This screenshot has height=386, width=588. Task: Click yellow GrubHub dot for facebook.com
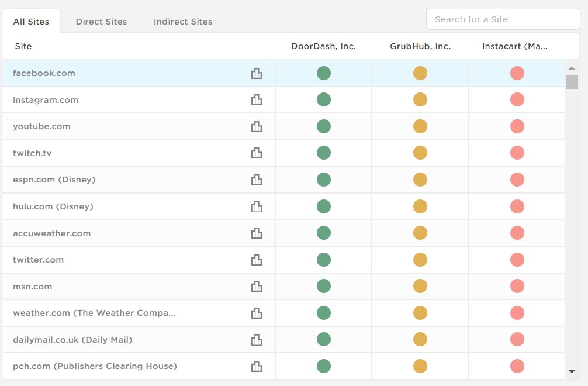click(x=420, y=73)
